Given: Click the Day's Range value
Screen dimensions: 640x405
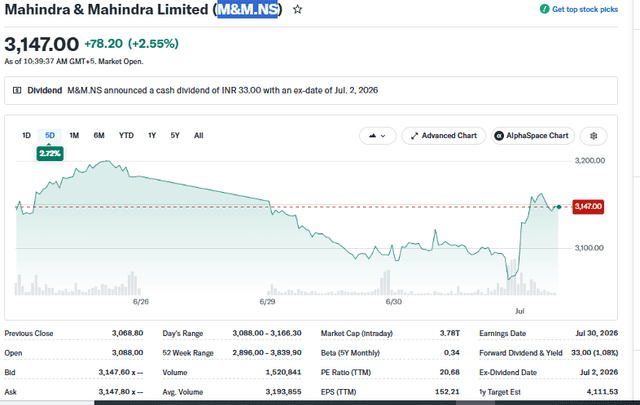Looking at the screenshot, I should [x=267, y=333].
